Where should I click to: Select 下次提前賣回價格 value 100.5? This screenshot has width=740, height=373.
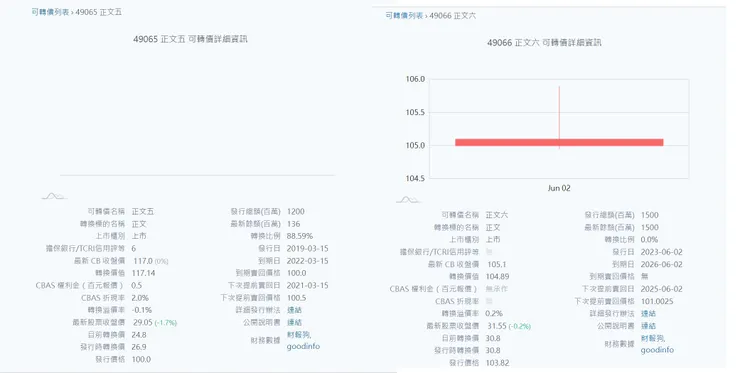[x=296, y=297]
